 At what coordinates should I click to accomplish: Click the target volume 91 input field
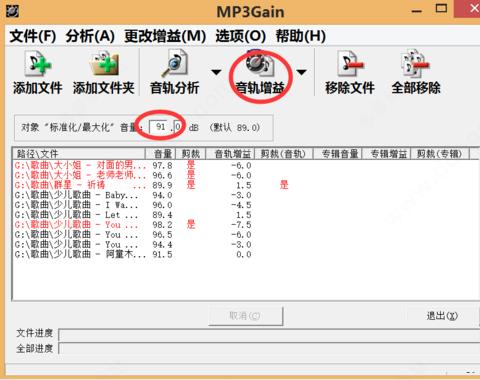coord(160,127)
